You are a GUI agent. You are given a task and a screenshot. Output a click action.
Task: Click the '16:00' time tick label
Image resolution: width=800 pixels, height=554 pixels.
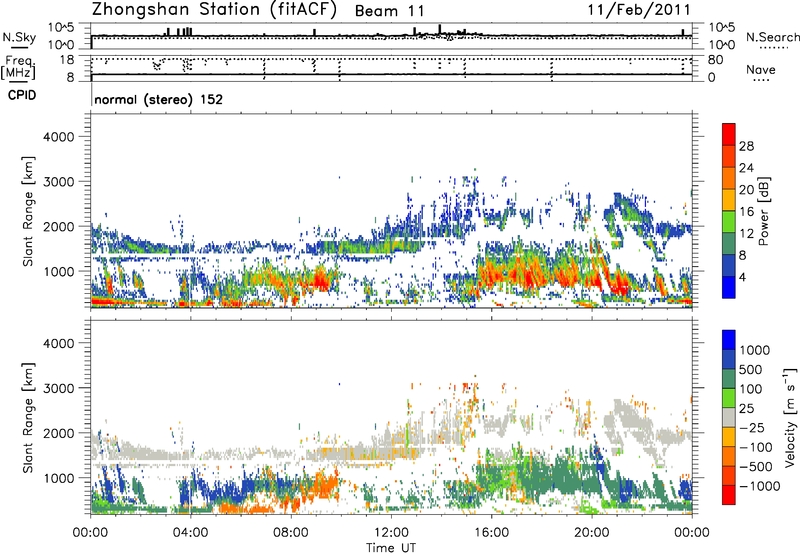491,533
